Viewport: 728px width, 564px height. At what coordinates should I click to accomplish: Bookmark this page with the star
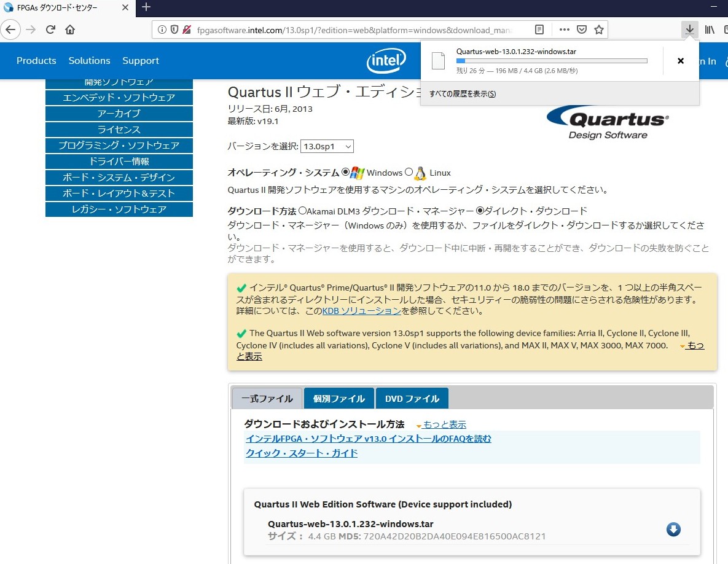pos(599,29)
